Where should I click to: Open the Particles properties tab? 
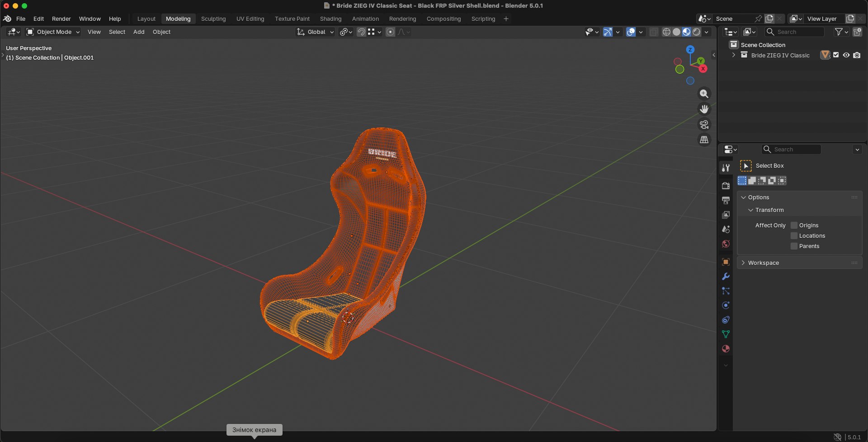click(726, 291)
